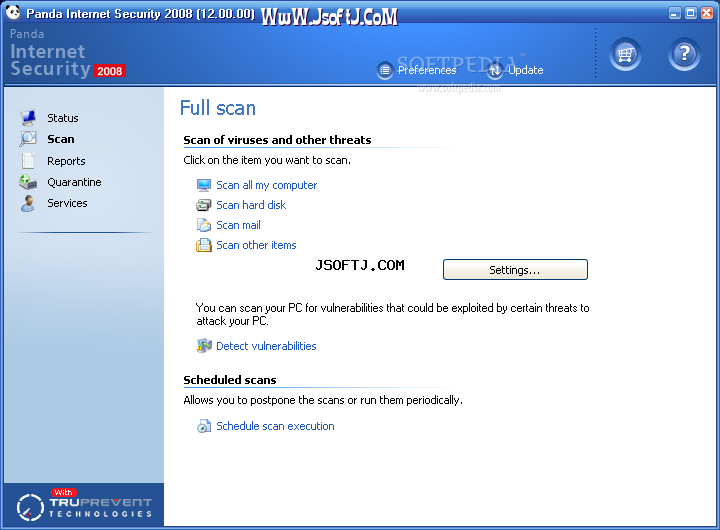Click the Update arrows icon
This screenshot has height=530, width=720.
tap(495, 70)
